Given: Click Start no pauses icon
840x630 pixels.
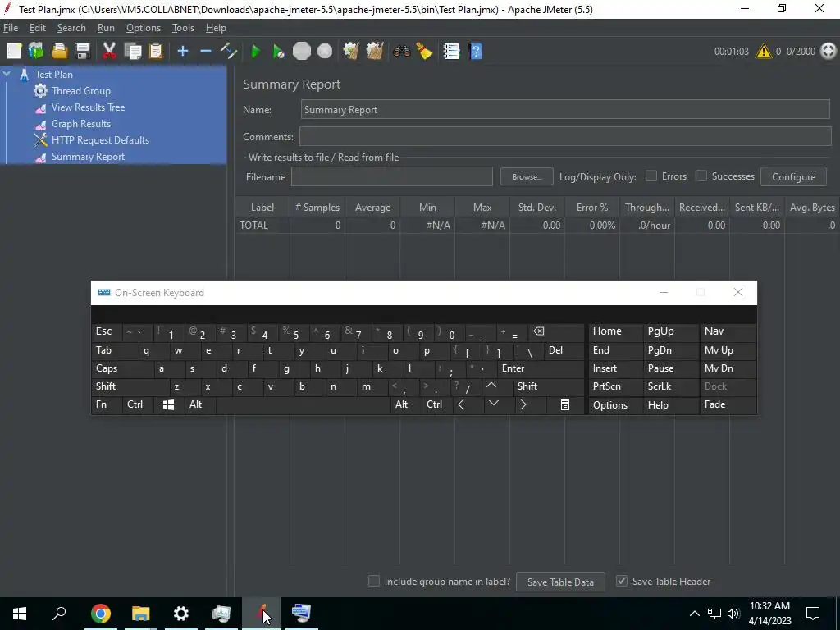Looking at the screenshot, I should pos(278,52).
